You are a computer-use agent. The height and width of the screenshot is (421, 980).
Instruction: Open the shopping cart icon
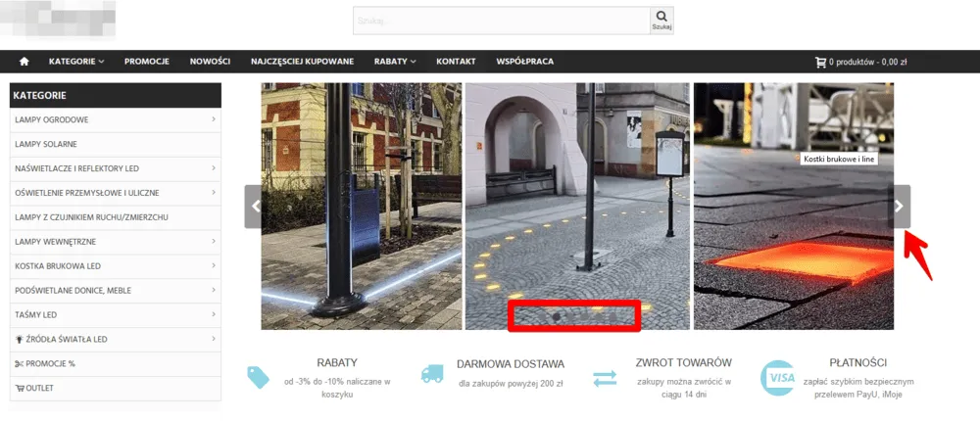click(x=820, y=62)
